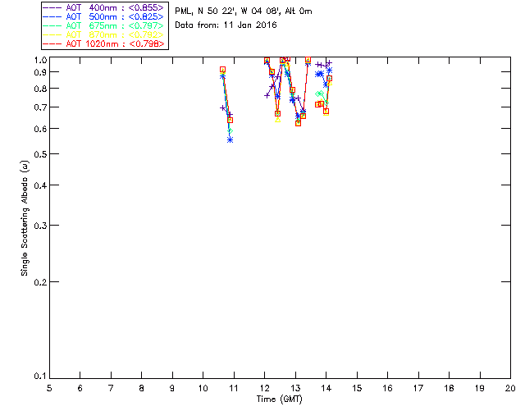Click the x-axis tick label 20

[510, 388]
